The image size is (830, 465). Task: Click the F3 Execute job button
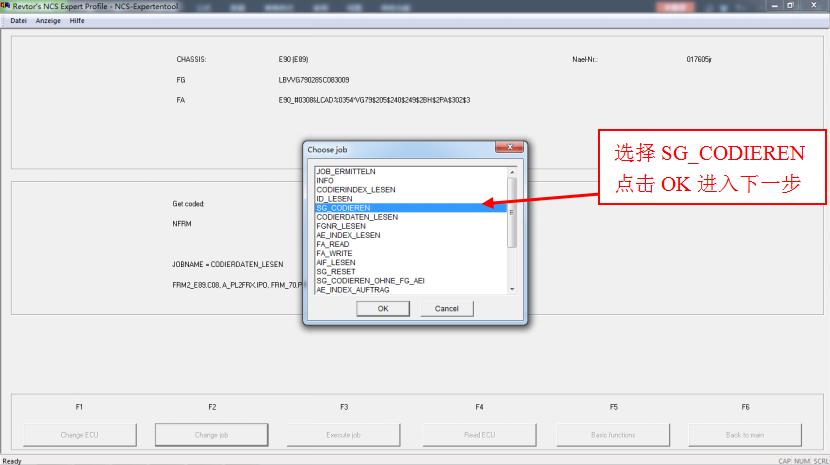pos(343,435)
